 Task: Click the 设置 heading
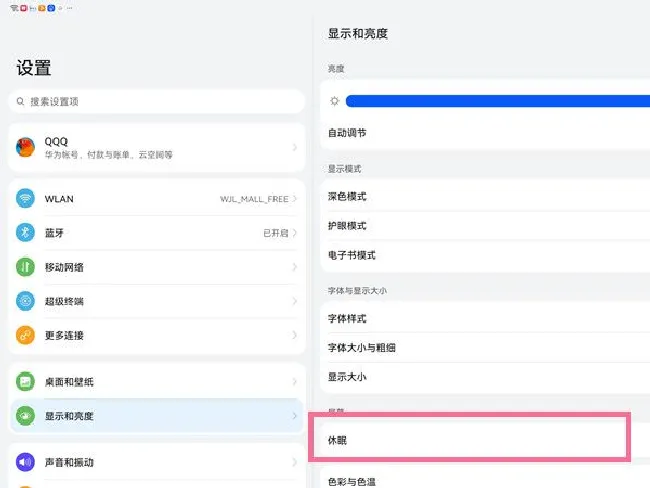pos(34,68)
